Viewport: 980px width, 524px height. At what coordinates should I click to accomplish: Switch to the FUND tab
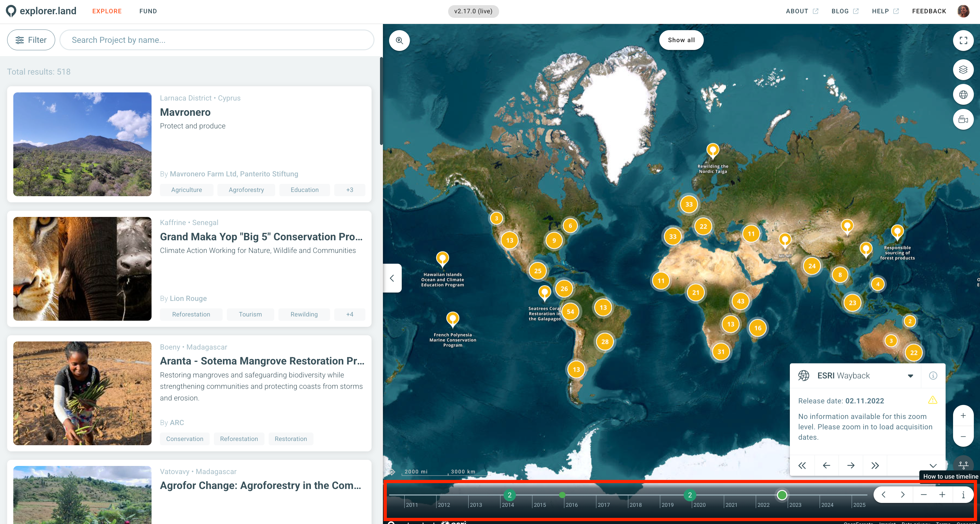click(x=148, y=11)
